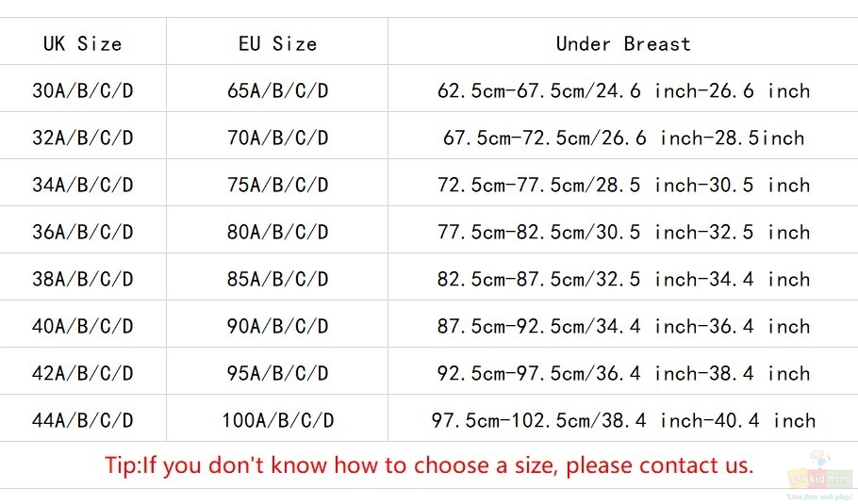Click the 75A/B/C/D EU size cell
The height and width of the screenshot is (504, 858).
[x=277, y=185]
